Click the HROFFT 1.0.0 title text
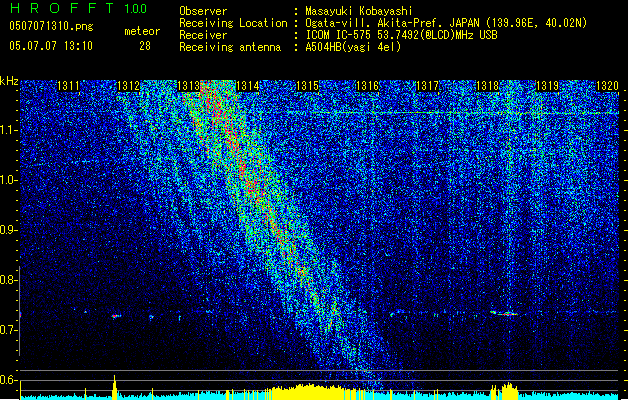The height and width of the screenshot is (400, 629). 79,8
